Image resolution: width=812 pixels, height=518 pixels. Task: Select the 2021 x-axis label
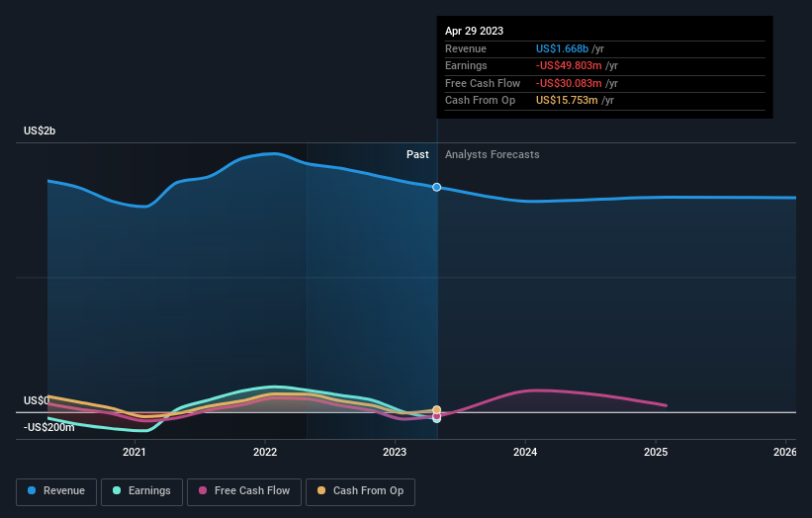[x=135, y=453]
